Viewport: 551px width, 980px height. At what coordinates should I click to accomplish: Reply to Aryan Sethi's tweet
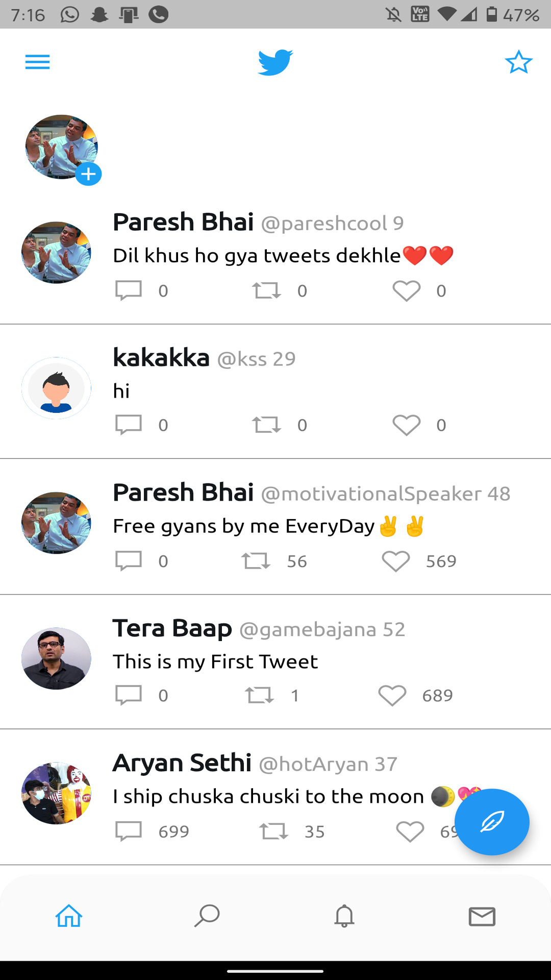(129, 831)
